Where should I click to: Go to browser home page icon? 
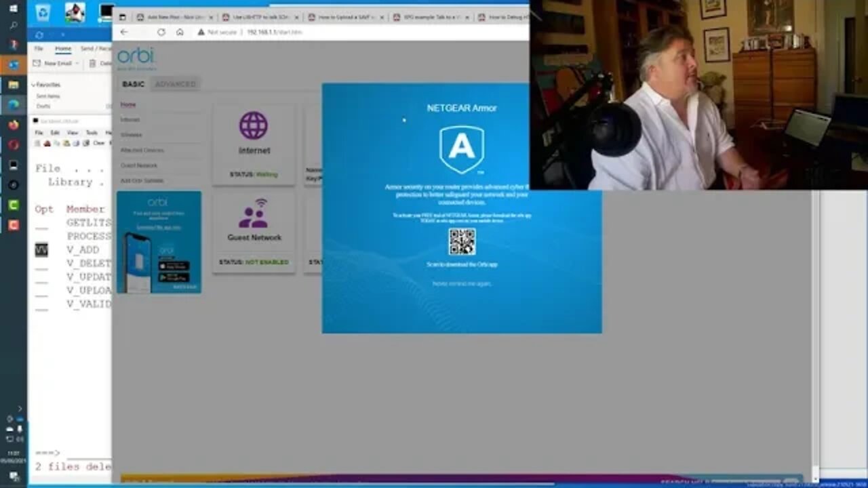coord(180,32)
